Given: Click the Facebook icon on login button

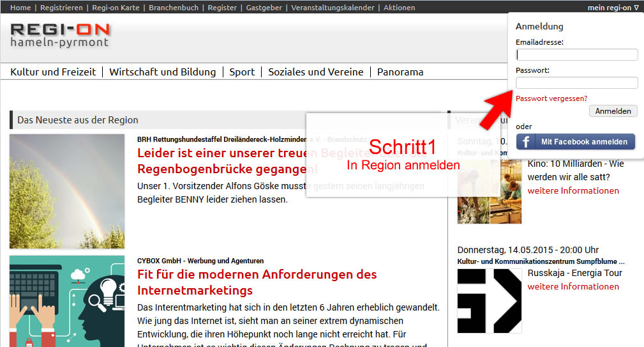Looking at the screenshot, I should (526, 142).
